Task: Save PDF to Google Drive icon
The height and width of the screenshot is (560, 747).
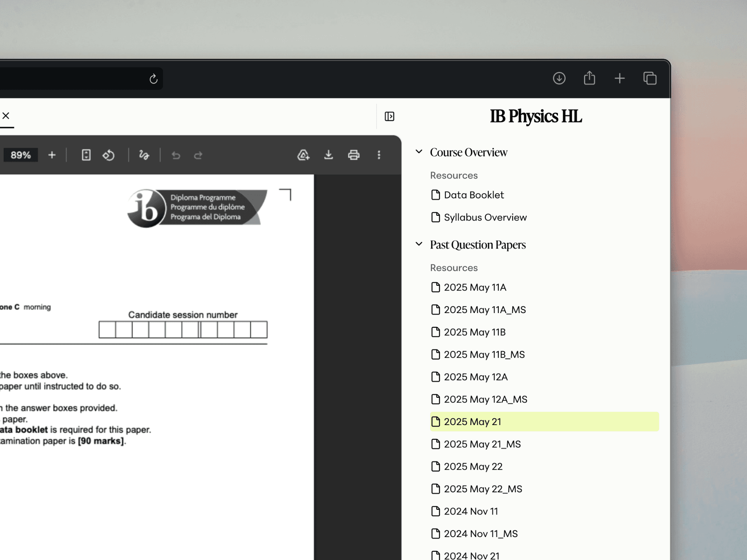Action: pos(303,155)
